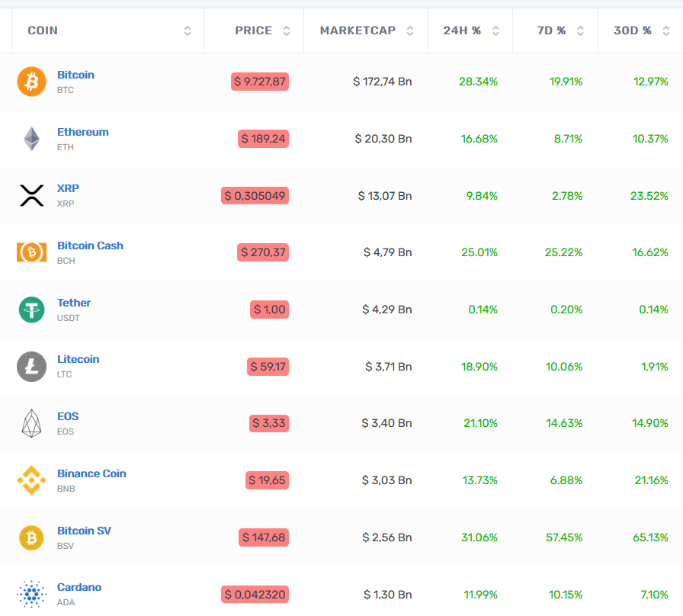
Task: Open the XRP coin name link
Action: point(68,188)
